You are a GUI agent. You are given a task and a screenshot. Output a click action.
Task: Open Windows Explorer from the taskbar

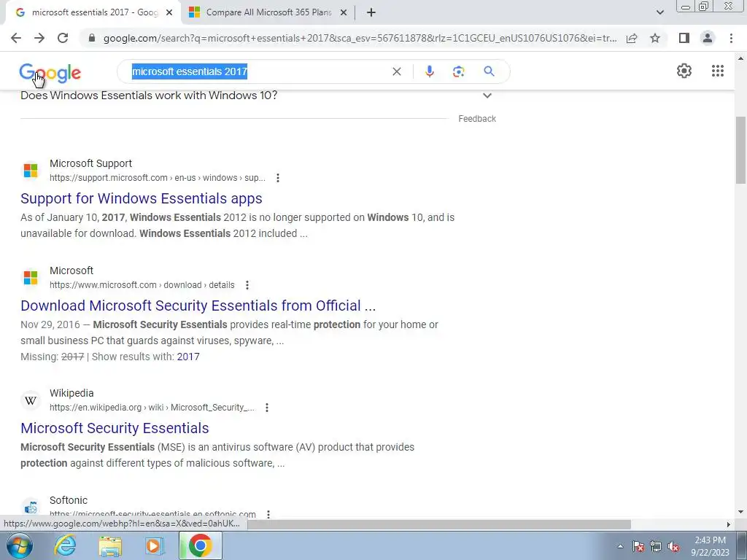click(x=110, y=545)
